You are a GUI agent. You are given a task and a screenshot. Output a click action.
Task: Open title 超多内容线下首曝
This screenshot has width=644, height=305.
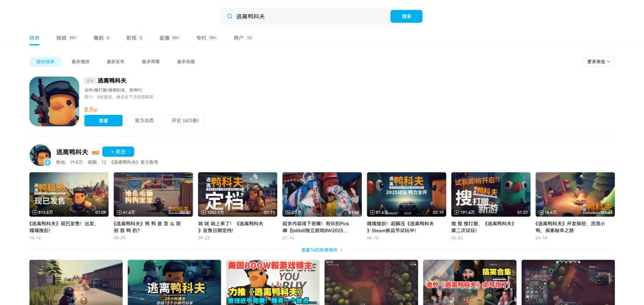[315, 227]
